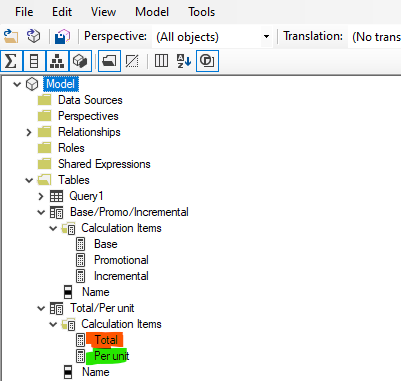401x381 pixels.
Task: Open the Model menu
Action: click(x=152, y=12)
